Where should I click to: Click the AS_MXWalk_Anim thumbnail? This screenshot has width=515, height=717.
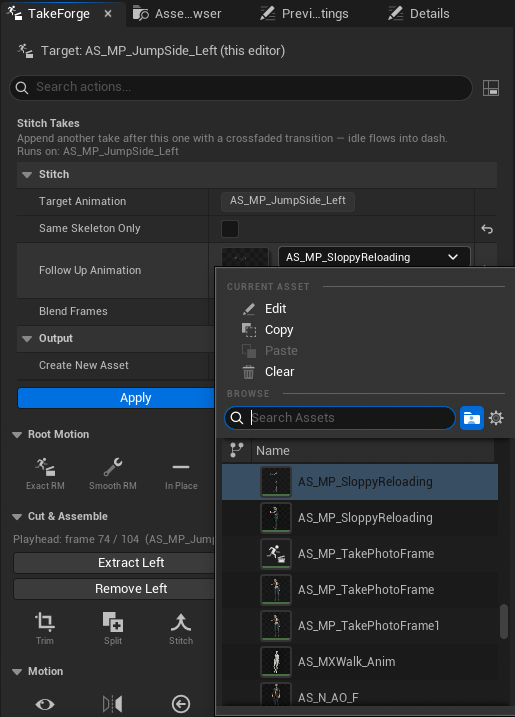click(276, 662)
